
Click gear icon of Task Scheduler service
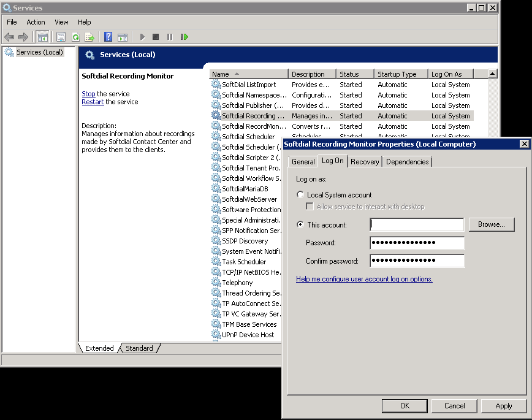[x=216, y=261]
